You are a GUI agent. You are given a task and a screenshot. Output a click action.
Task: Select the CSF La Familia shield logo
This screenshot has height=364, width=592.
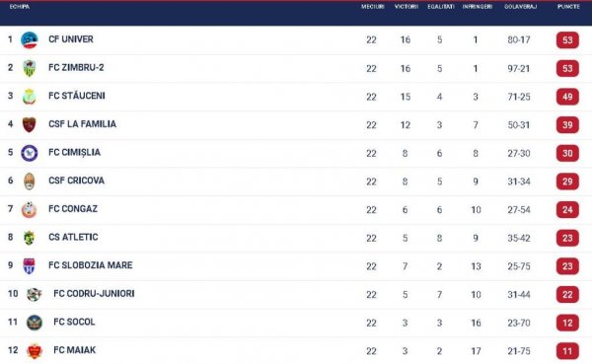[x=29, y=124]
